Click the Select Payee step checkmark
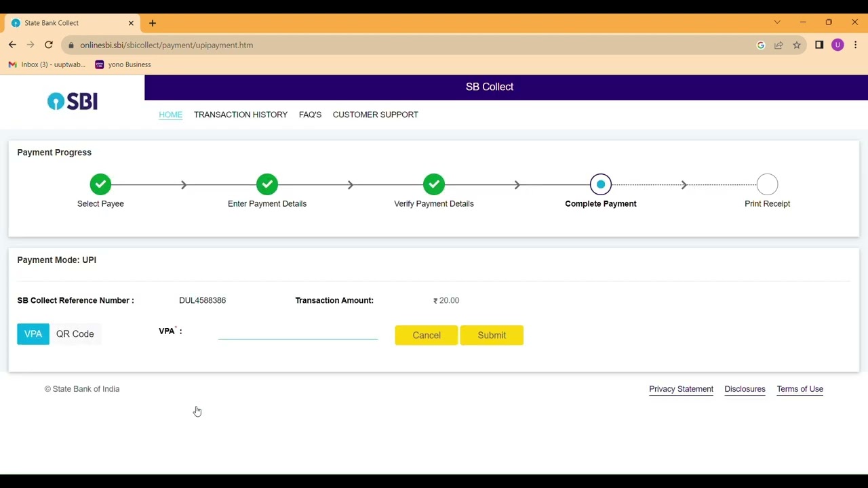868x488 pixels. [100, 184]
